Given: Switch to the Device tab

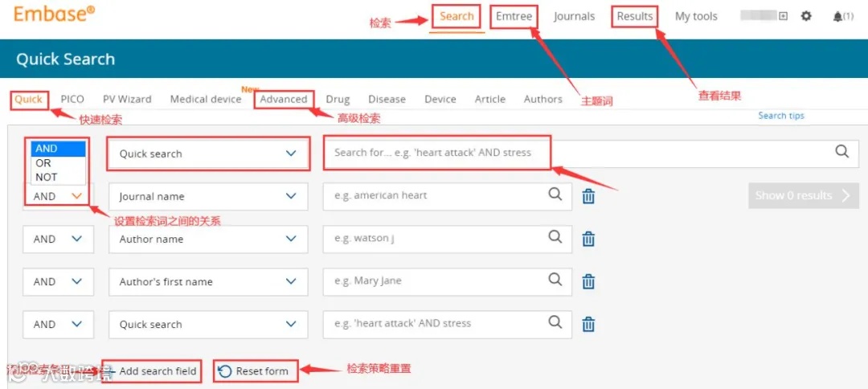Looking at the screenshot, I should pyautogui.click(x=440, y=99).
